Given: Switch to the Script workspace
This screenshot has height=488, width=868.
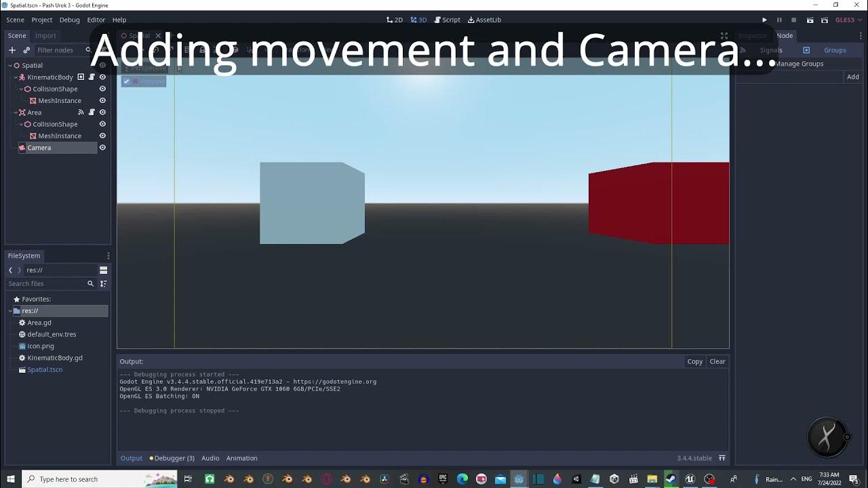Looking at the screenshot, I should (448, 20).
